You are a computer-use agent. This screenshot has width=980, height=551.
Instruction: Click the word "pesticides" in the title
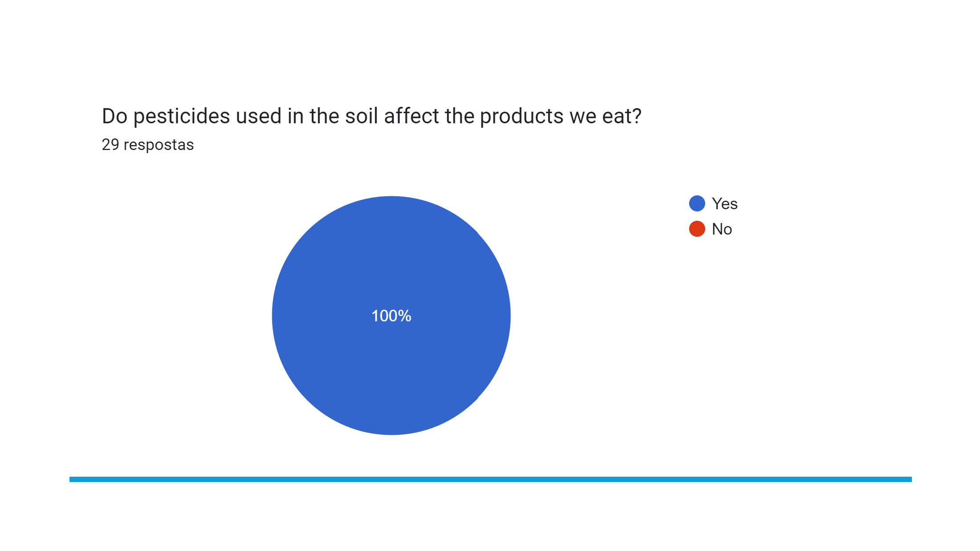coord(182,117)
